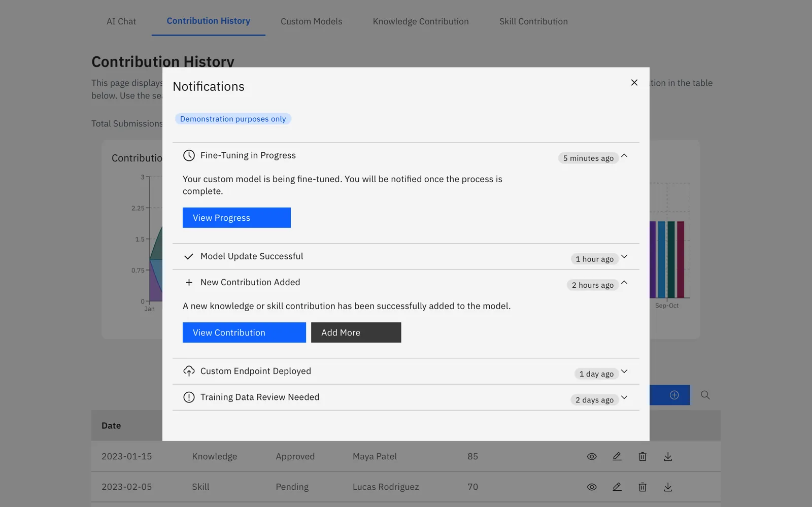Click the Add More button
812x507 pixels.
[356, 332]
